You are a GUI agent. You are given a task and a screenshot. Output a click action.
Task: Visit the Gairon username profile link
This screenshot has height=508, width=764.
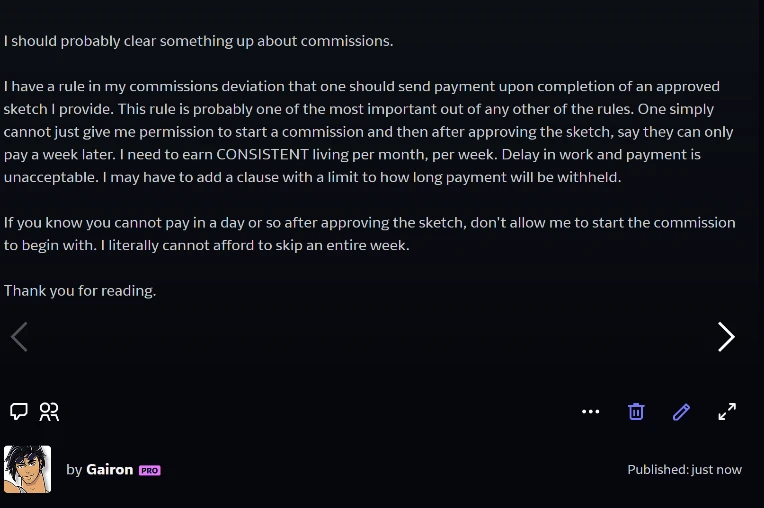pos(110,470)
